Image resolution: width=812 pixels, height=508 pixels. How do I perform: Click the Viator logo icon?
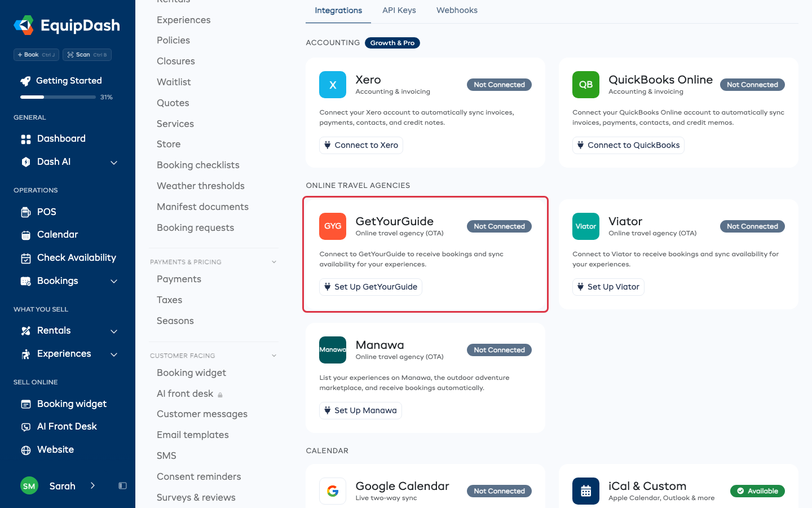pyautogui.click(x=586, y=226)
